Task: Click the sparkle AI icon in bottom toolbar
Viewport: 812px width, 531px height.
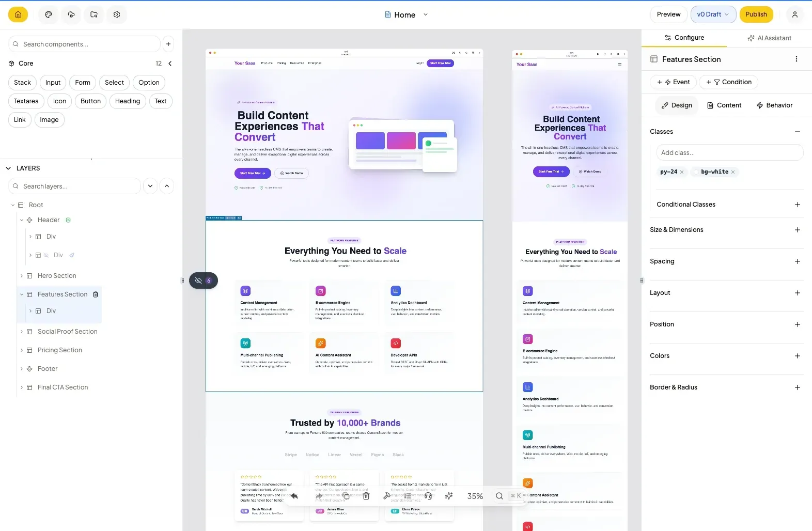Action: point(449,496)
